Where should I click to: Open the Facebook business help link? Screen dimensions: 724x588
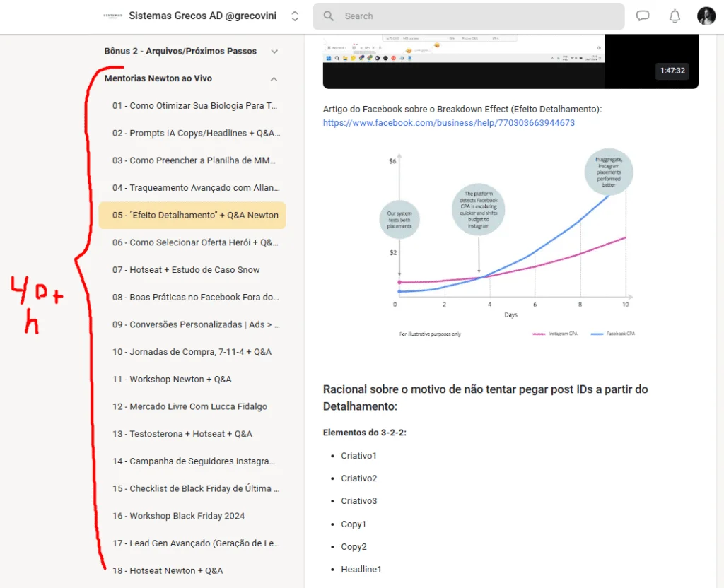click(x=448, y=123)
